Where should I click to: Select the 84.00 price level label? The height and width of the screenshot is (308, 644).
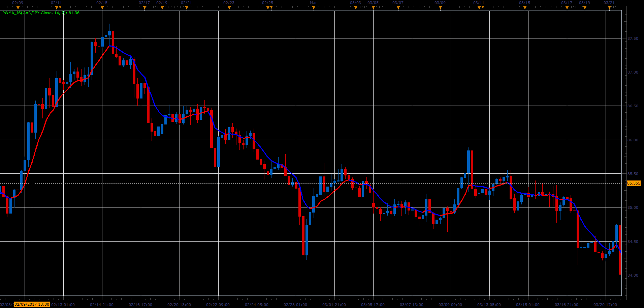(x=633, y=275)
